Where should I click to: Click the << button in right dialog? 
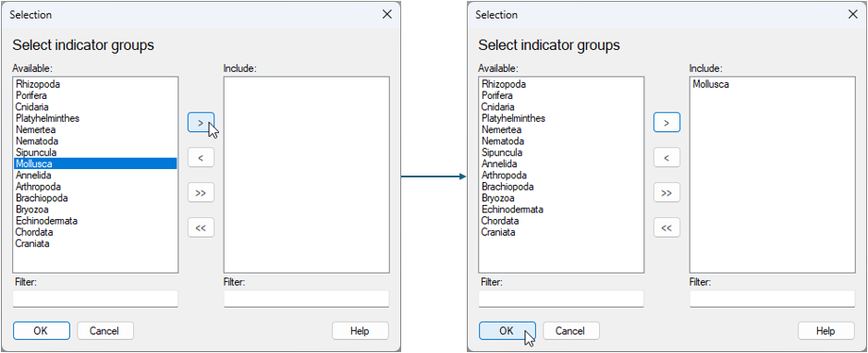point(666,228)
